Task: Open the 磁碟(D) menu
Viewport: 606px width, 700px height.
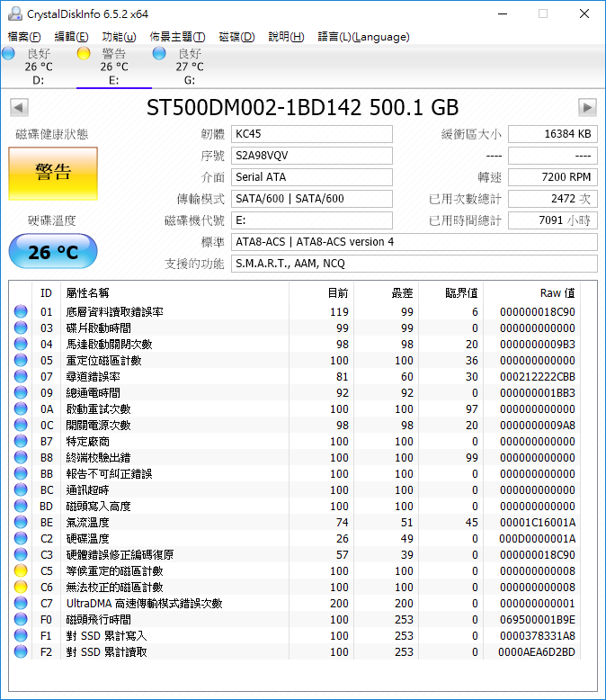Action: click(236, 37)
